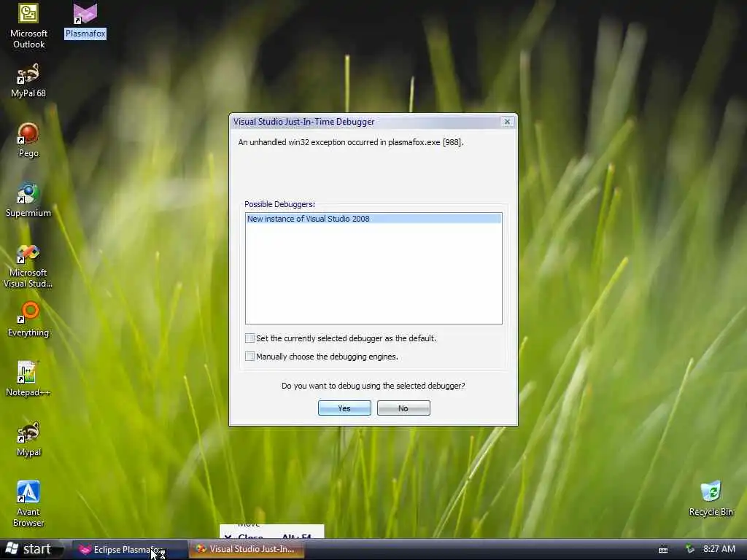Activate Visual Studio Just-In-Time taskbar button
Viewport: 747px width, 560px height.
coord(247,549)
